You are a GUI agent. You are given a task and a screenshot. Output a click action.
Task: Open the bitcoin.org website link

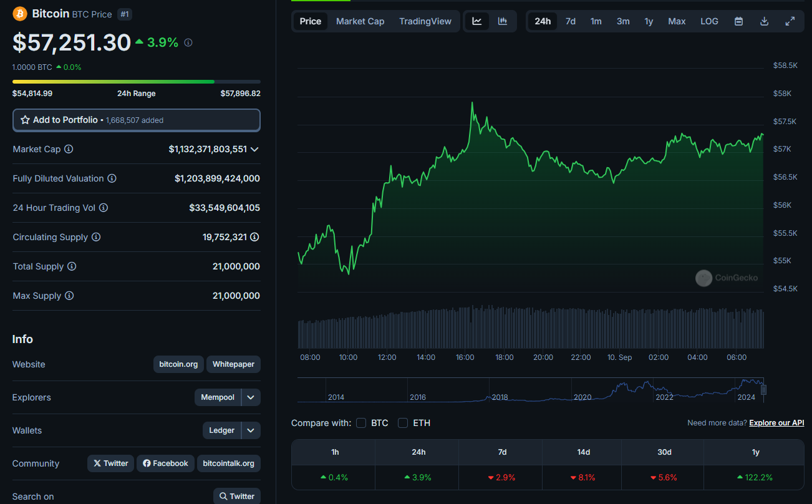tap(178, 364)
